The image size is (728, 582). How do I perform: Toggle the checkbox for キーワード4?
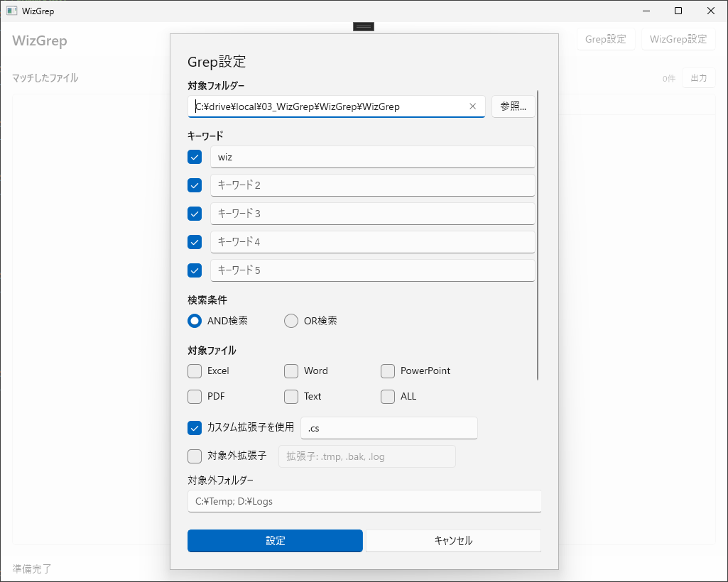point(195,242)
